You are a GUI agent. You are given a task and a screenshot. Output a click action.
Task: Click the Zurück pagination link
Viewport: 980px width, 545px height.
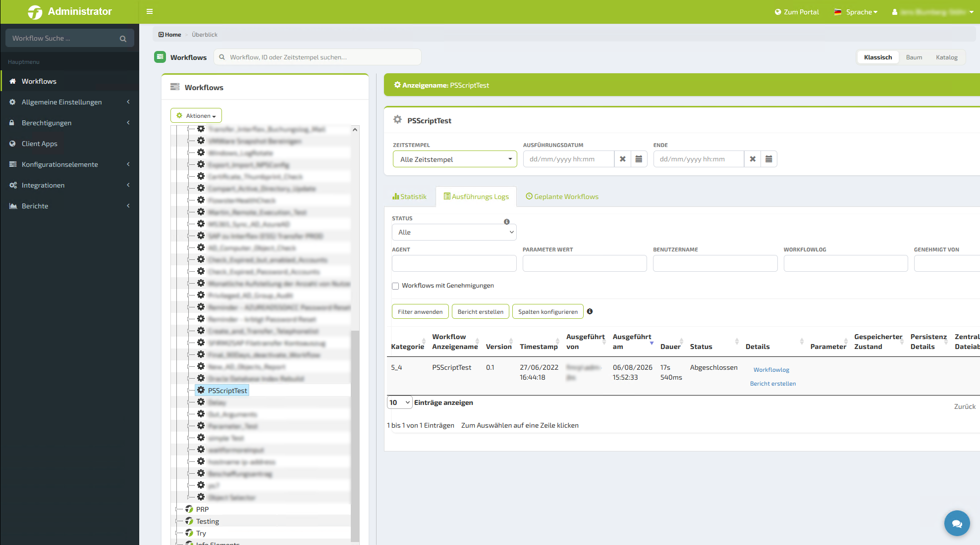(965, 406)
